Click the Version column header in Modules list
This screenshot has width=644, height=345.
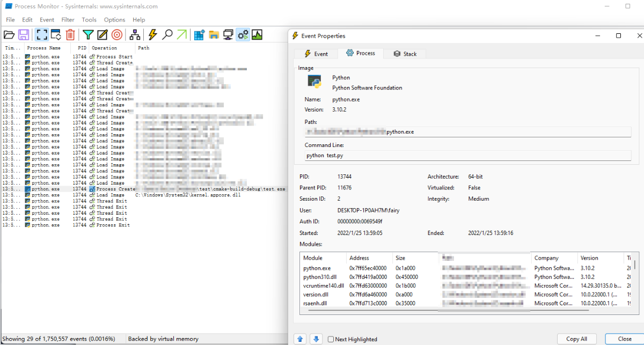601,258
